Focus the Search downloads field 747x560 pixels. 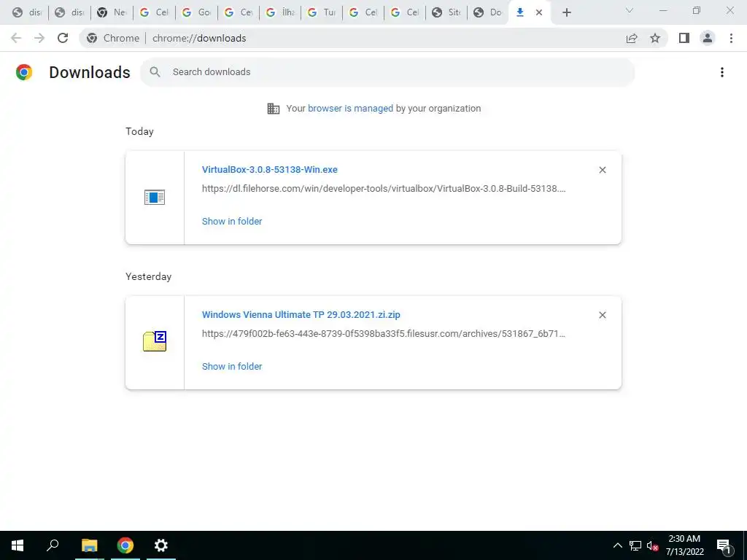[x=388, y=72]
